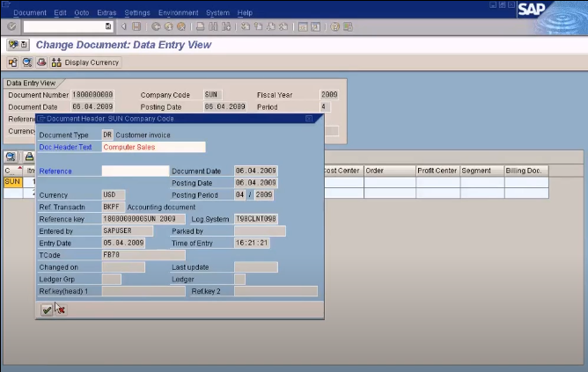Click the line item details magnifier icon above the grid
This screenshot has width=588, height=372.
click(11, 157)
